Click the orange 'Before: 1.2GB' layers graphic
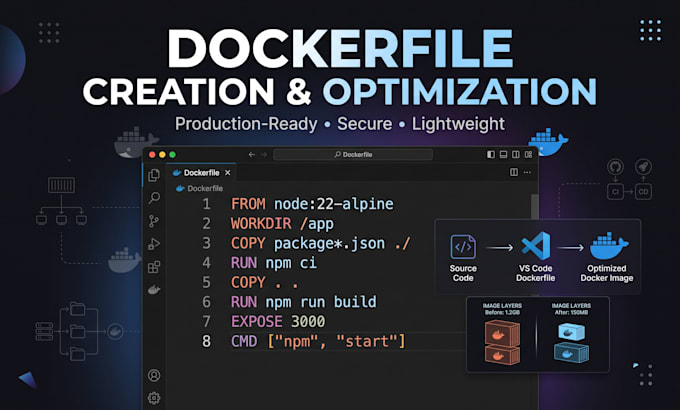This screenshot has height=410, width=680. tap(502, 341)
